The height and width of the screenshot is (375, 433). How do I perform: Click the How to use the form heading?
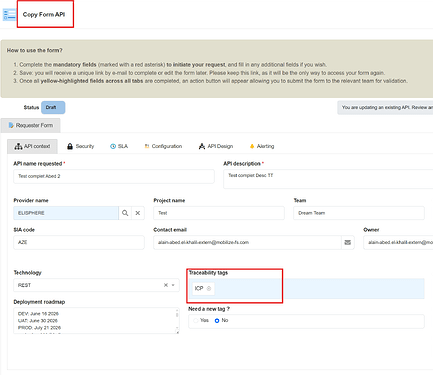35,50
